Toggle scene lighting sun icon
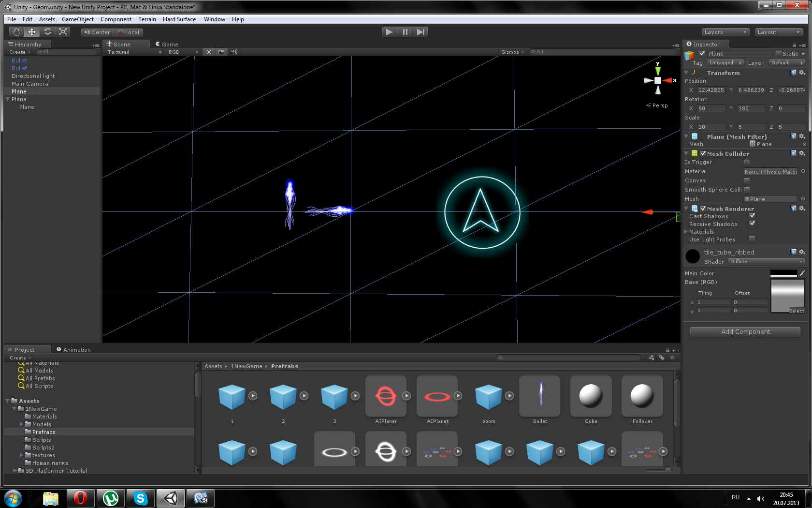Image resolution: width=812 pixels, height=508 pixels. pyautogui.click(x=209, y=52)
